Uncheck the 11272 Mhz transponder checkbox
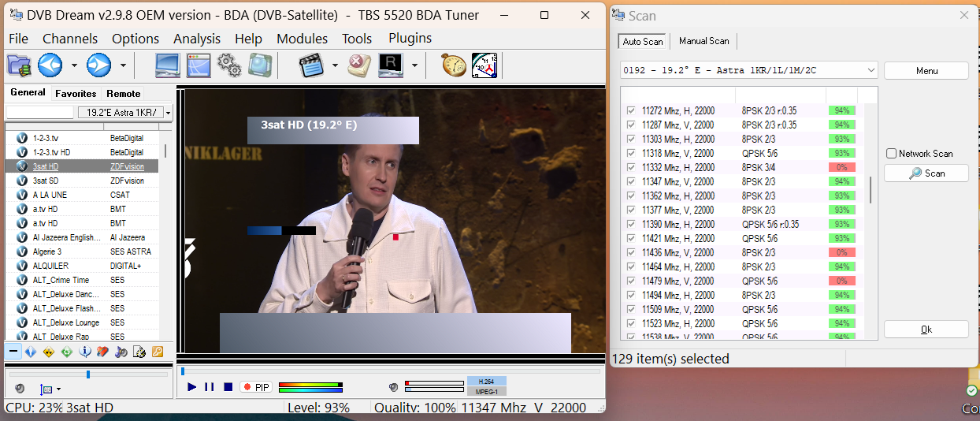Image resolution: width=980 pixels, height=421 pixels. click(x=630, y=111)
